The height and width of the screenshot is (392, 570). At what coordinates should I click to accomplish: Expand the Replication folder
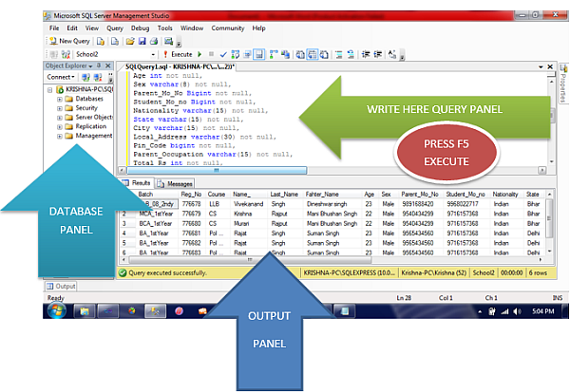(x=59, y=127)
